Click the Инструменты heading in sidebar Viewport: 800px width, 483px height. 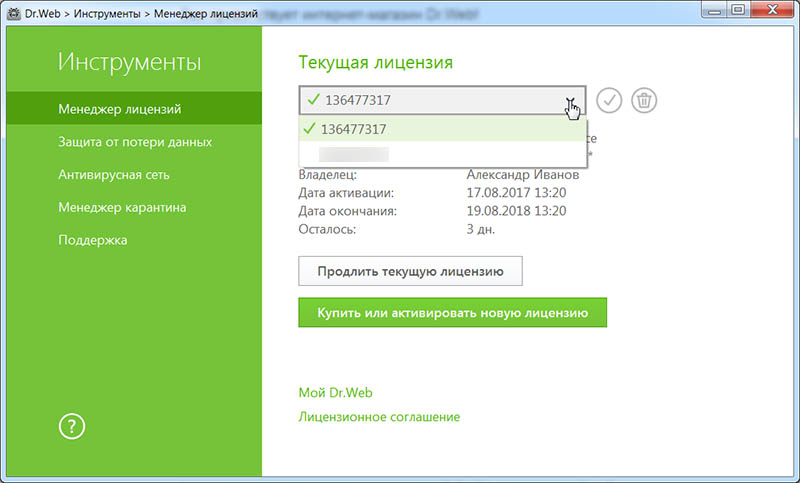click(x=129, y=62)
